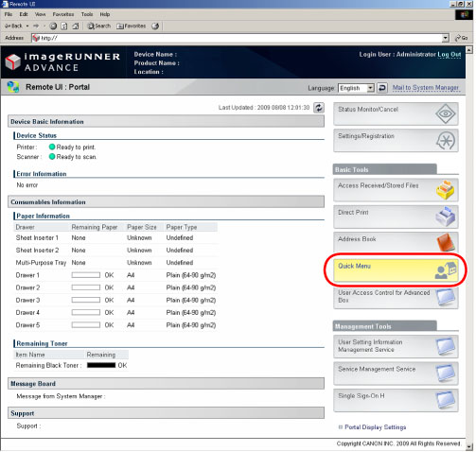Click the refresh icon beside Last Updated
476x452 pixels.
[x=319, y=108]
